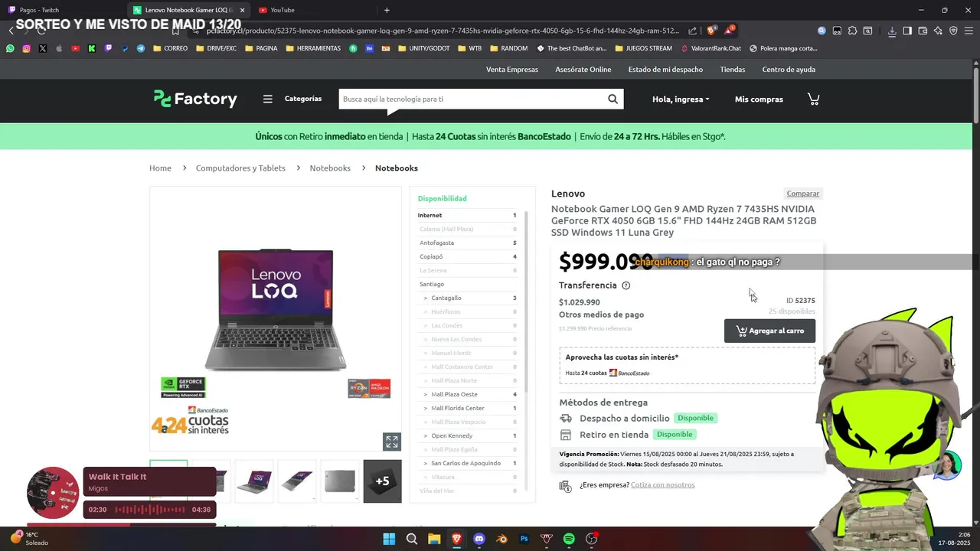Open Discord from the taskbar
The height and width of the screenshot is (551, 980).
coord(479,539)
